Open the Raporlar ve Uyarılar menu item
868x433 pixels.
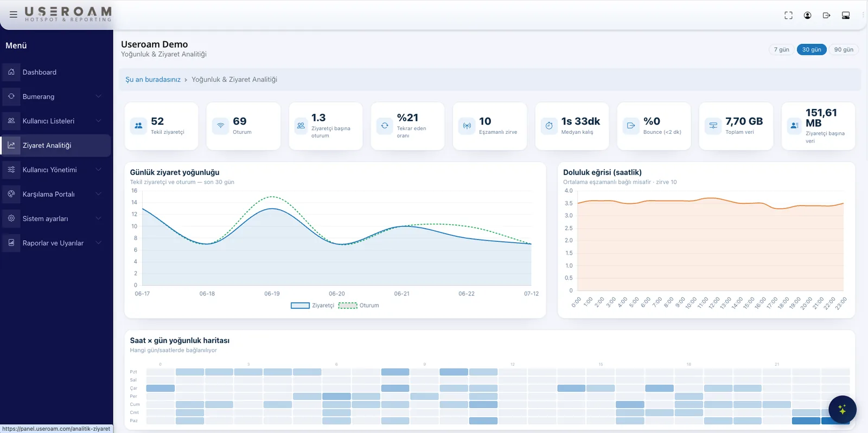(56, 243)
